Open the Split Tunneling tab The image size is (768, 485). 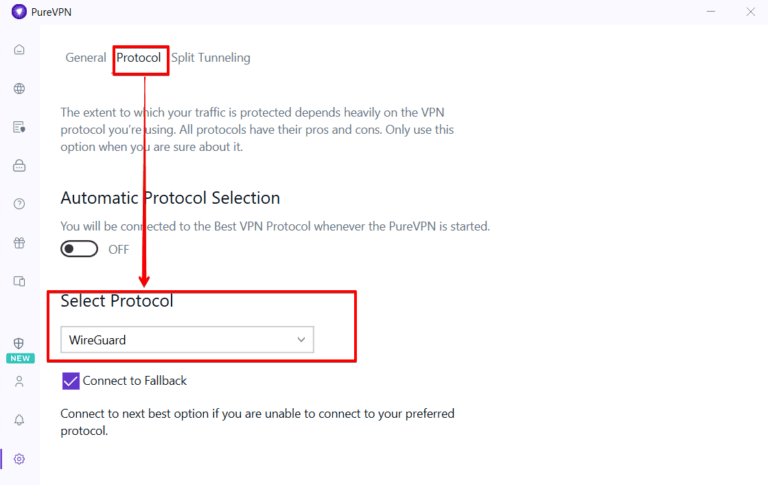[211, 58]
